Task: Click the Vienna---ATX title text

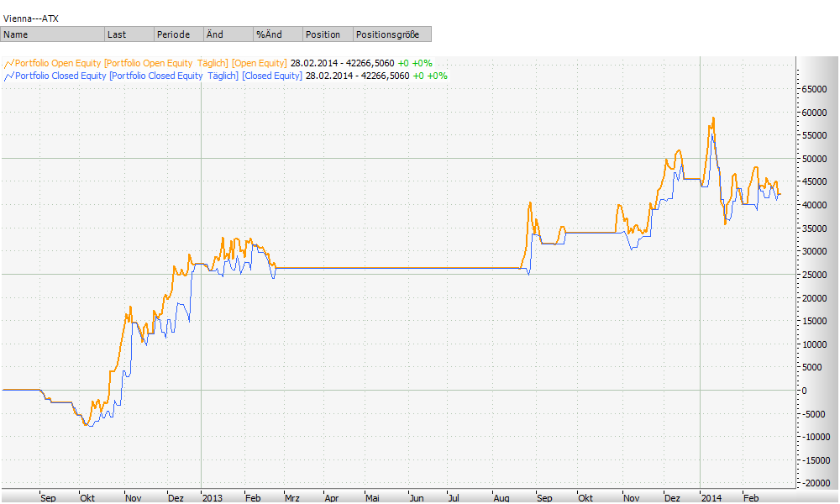Action: pos(31,18)
